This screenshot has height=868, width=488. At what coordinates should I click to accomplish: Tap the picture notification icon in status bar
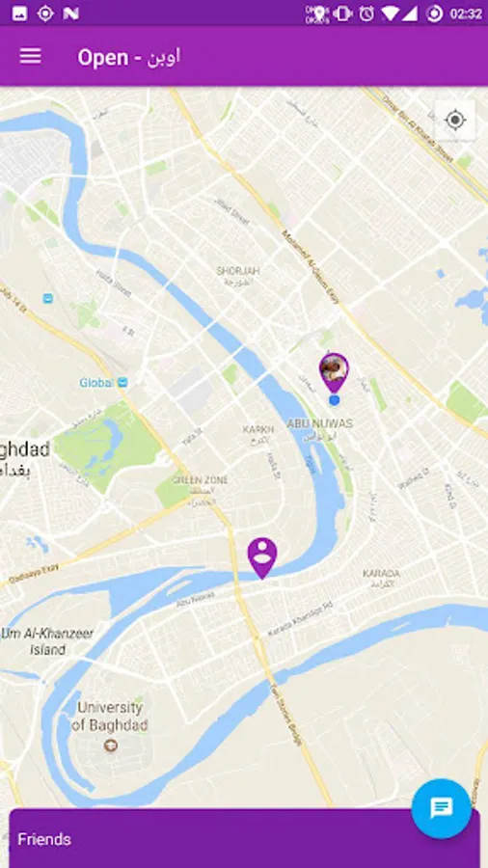click(19, 14)
